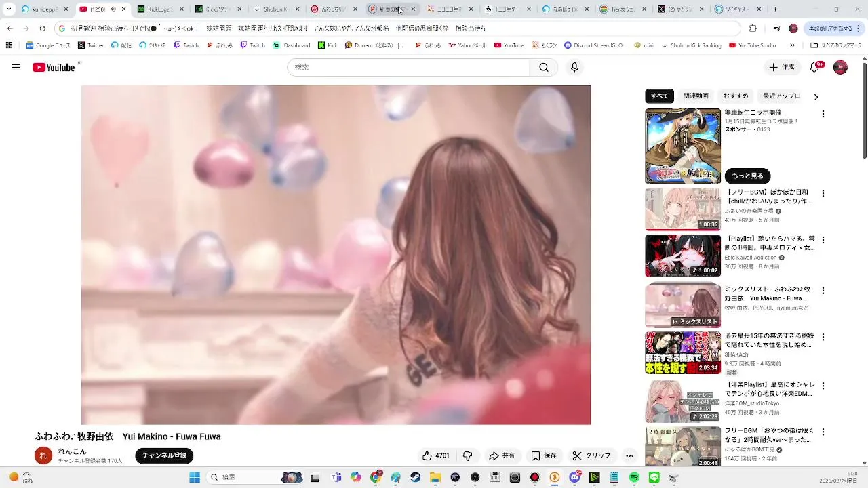Click into the YouTube 検索 search field
The width and height of the screenshot is (868, 488).
click(408, 67)
